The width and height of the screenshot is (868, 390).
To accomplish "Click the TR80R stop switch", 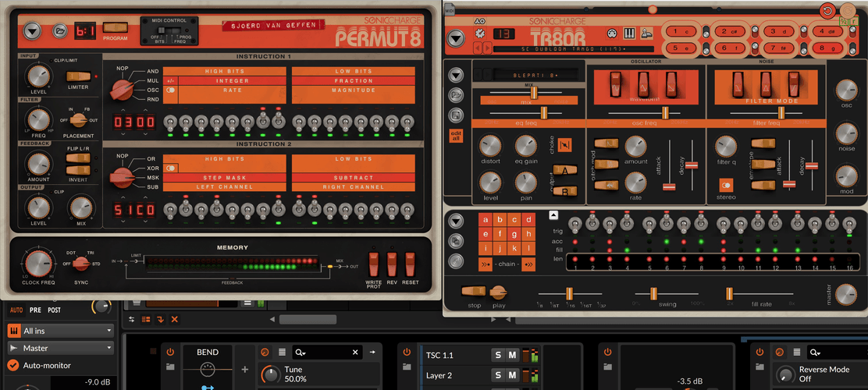I will pos(474,291).
